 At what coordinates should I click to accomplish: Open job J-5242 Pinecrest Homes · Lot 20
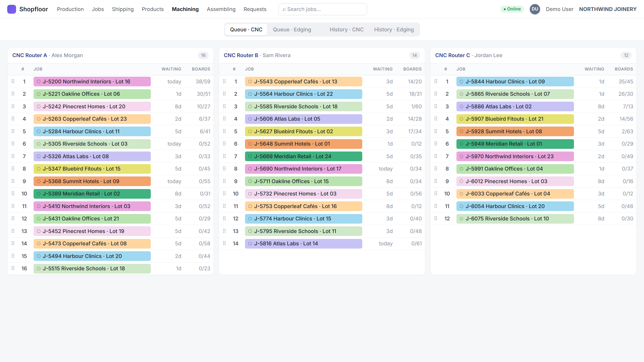click(92, 106)
